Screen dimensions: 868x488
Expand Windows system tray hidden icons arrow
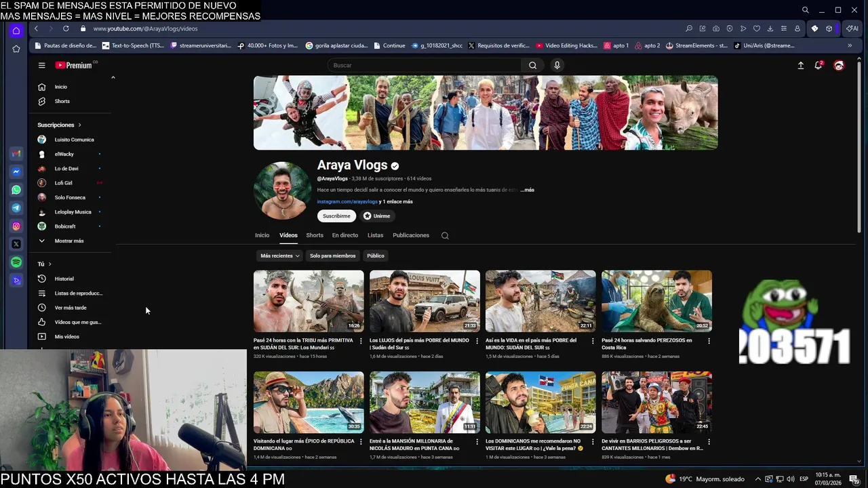[x=758, y=479]
